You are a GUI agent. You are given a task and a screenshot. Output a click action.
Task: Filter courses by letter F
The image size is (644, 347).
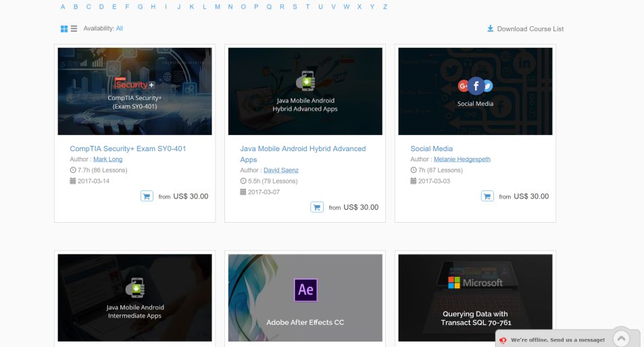127,7
